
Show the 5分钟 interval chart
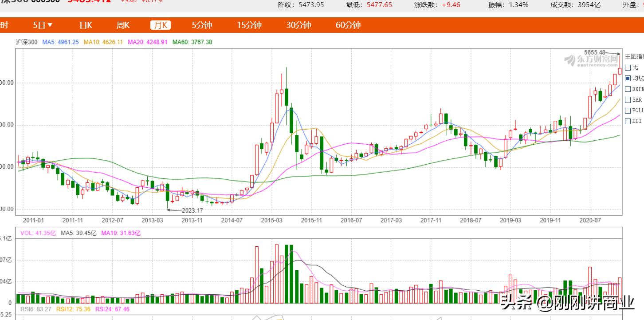(x=202, y=25)
